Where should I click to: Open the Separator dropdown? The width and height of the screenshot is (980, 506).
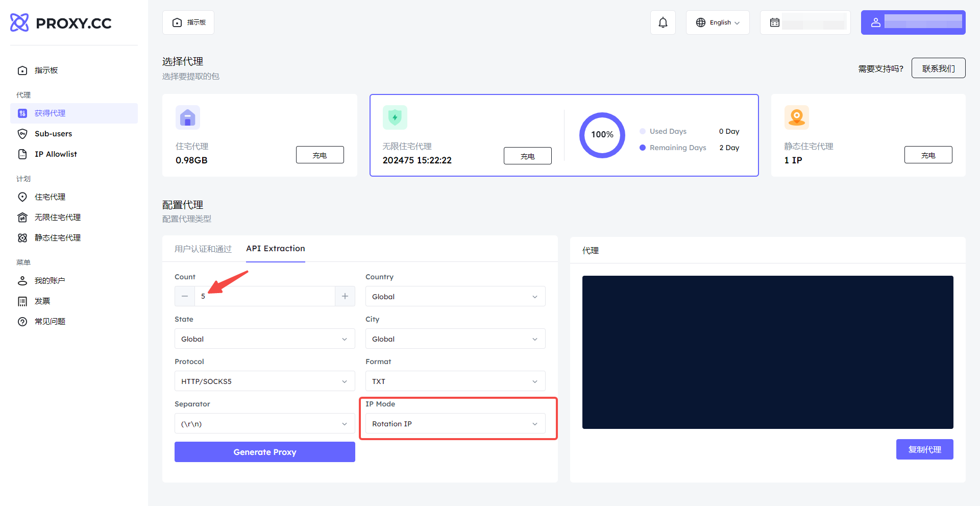tap(265, 423)
